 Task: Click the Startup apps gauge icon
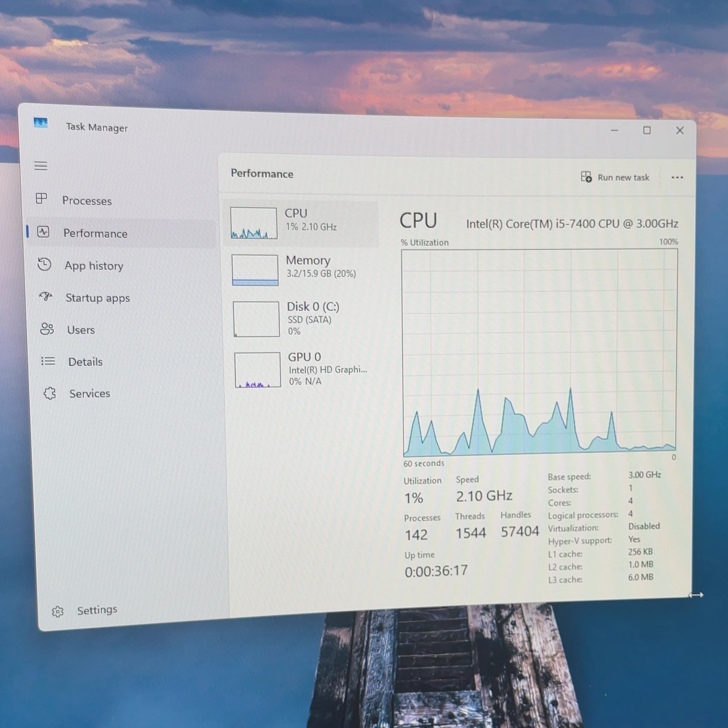(46, 296)
